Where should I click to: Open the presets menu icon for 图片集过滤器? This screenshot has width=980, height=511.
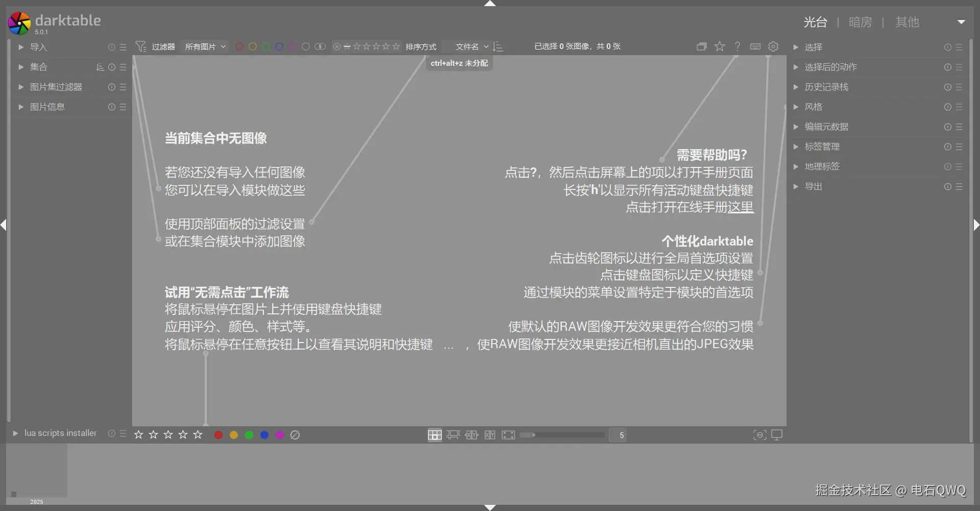[123, 87]
